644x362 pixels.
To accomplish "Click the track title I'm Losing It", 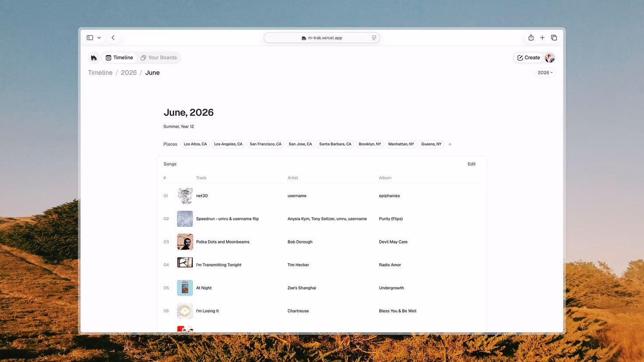I will coord(207,311).
